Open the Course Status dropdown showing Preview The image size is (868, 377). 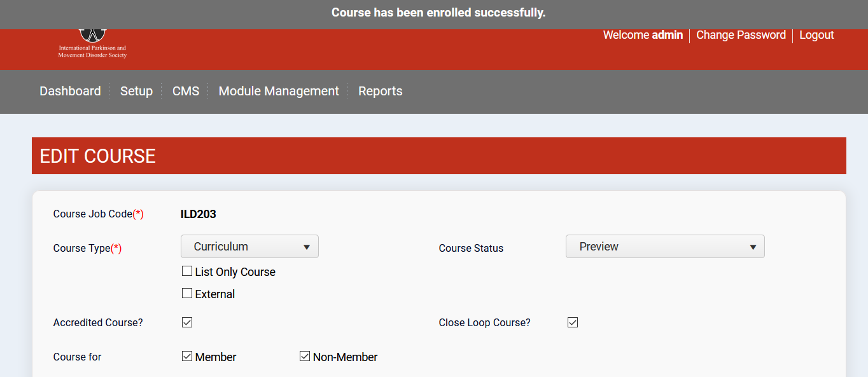coord(665,247)
